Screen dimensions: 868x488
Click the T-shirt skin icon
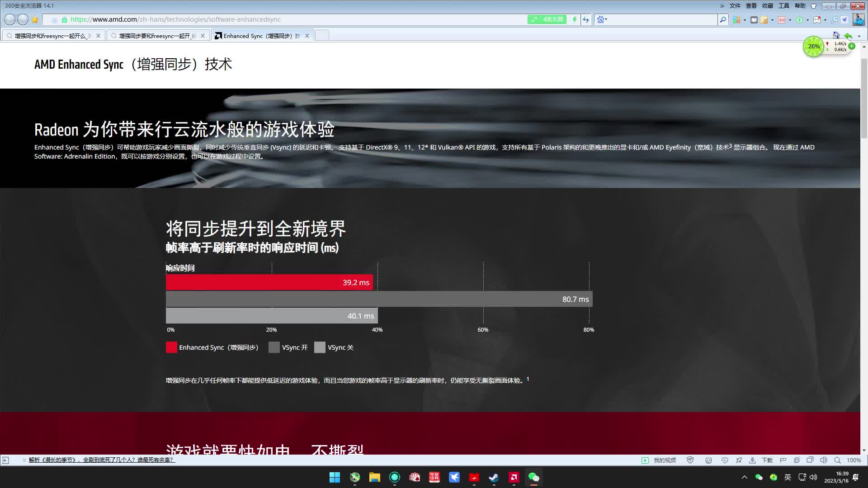click(814, 6)
